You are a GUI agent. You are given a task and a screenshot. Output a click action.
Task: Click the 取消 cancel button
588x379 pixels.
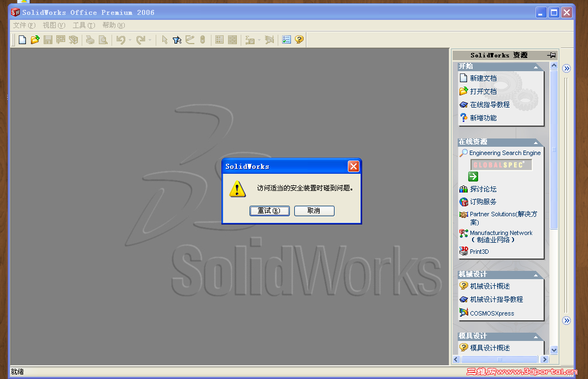click(314, 211)
